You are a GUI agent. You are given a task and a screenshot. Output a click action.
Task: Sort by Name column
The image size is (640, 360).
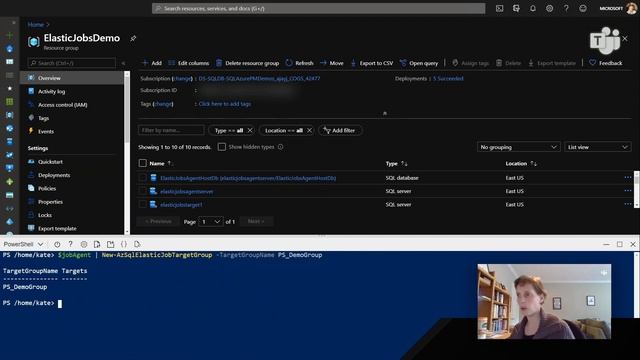161,163
